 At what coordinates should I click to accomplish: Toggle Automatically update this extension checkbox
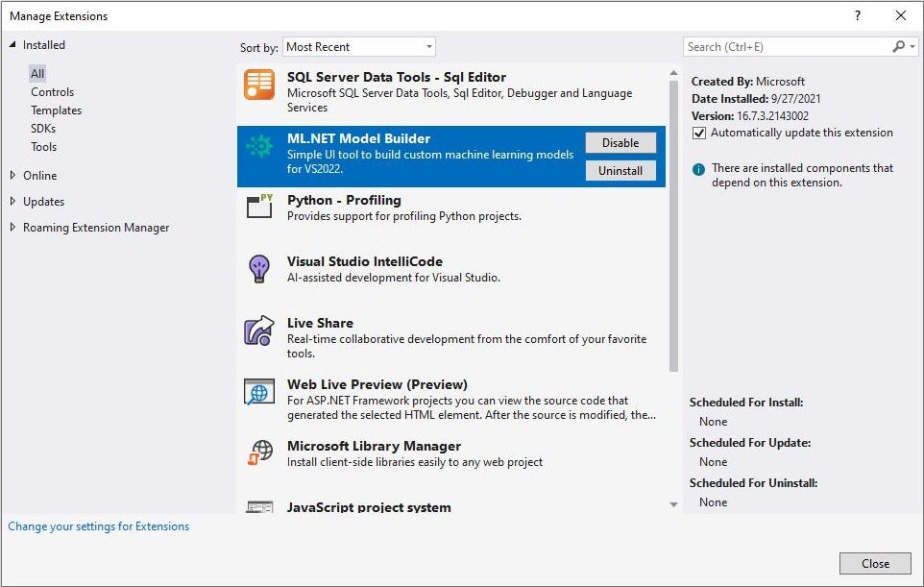[699, 134]
